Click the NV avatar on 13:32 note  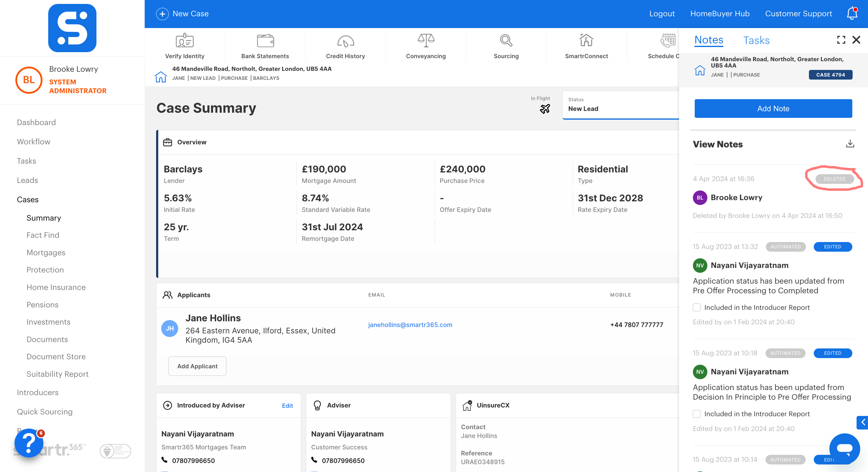coord(700,266)
